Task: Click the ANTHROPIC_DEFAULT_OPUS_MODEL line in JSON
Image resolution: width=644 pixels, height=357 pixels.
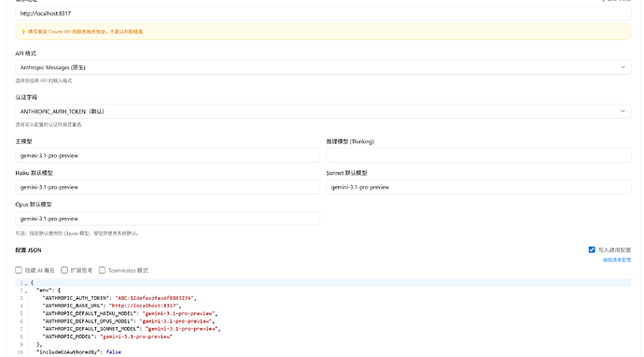Action: tap(128, 321)
